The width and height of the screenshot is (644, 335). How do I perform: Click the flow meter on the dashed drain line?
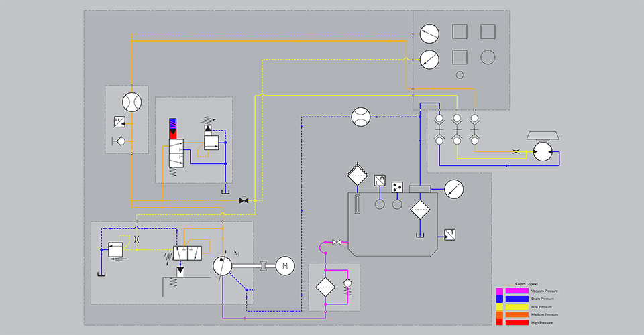[x=361, y=117]
